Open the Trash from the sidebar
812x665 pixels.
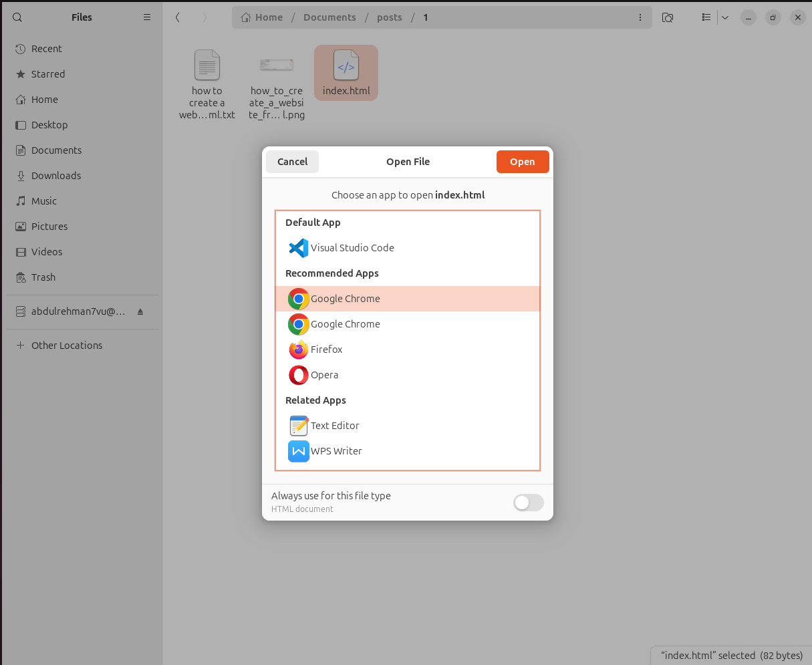pos(44,277)
